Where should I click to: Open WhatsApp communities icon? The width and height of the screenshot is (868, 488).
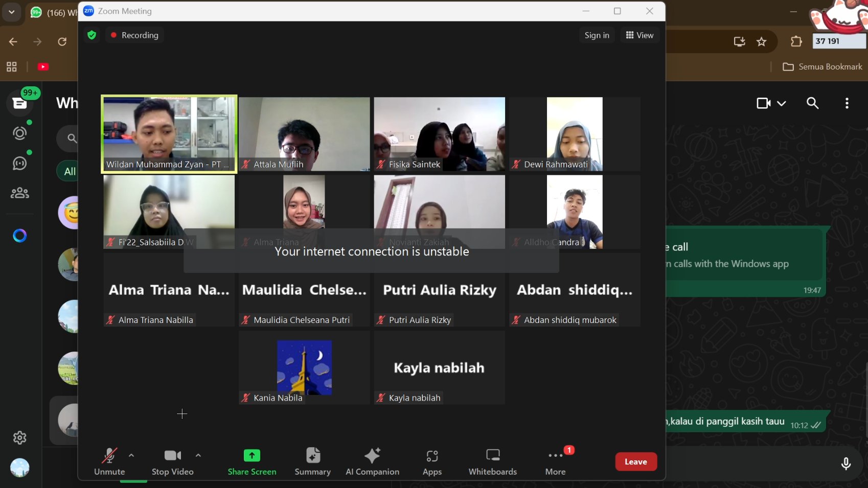click(19, 193)
